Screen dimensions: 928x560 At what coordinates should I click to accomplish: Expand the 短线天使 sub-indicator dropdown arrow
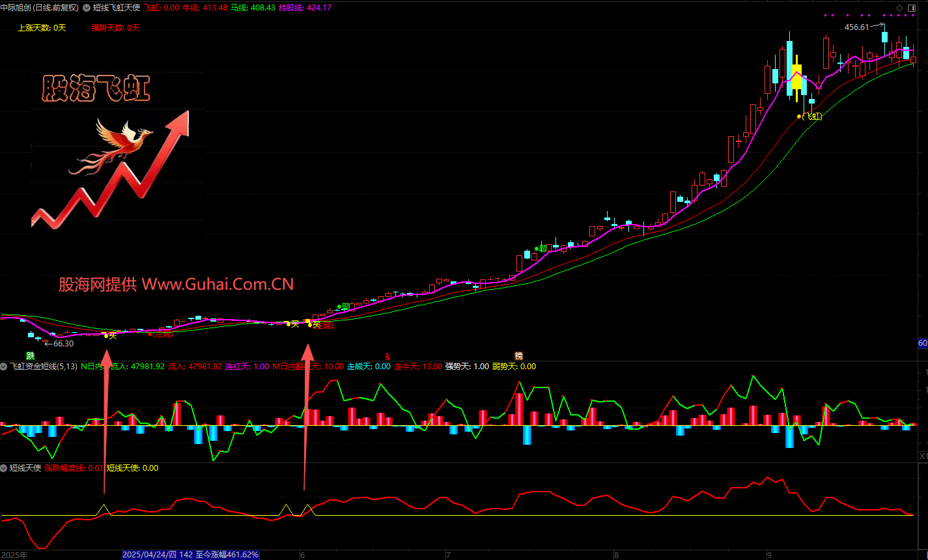coord(5,468)
